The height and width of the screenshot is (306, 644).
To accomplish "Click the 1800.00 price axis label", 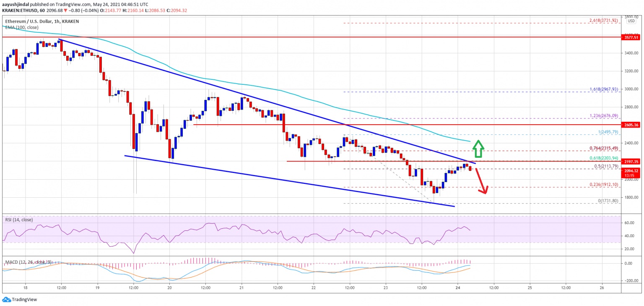I will (x=632, y=197).
